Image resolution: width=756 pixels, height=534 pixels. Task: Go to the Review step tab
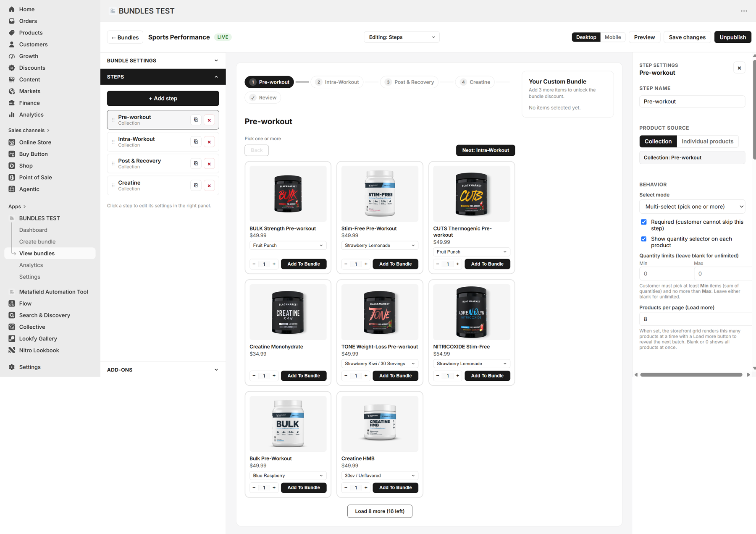(263, 98)
